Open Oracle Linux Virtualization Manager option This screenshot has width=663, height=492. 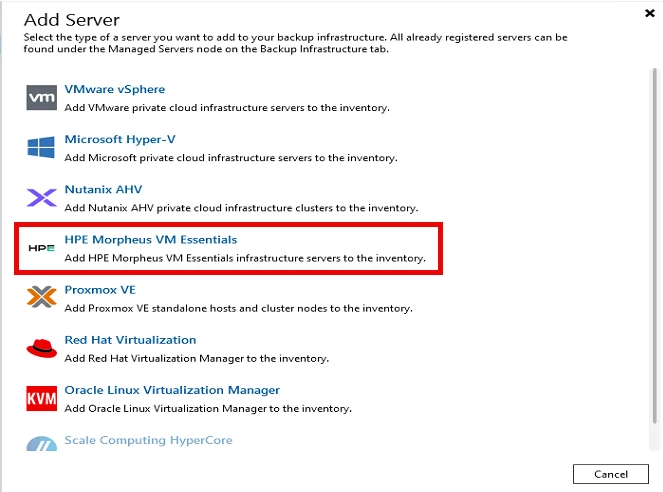point(172,390)
